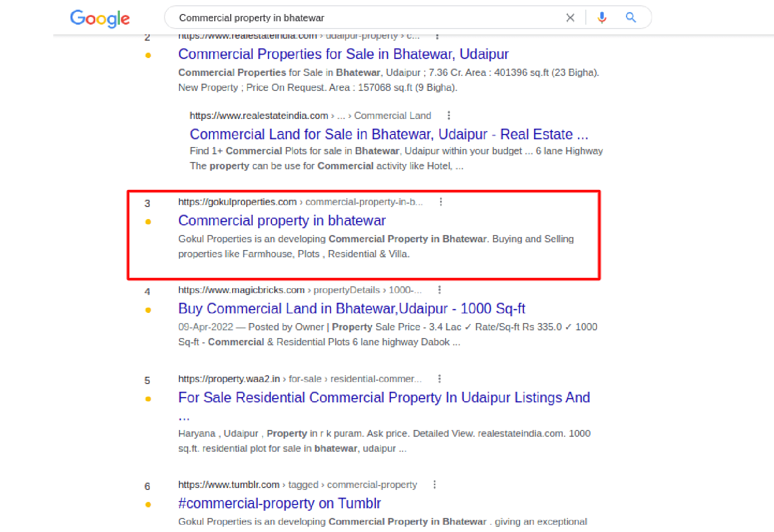The height and width of the screenshot is (532, 774).
Task: Click the Google logo
Action: pos(100,18)
